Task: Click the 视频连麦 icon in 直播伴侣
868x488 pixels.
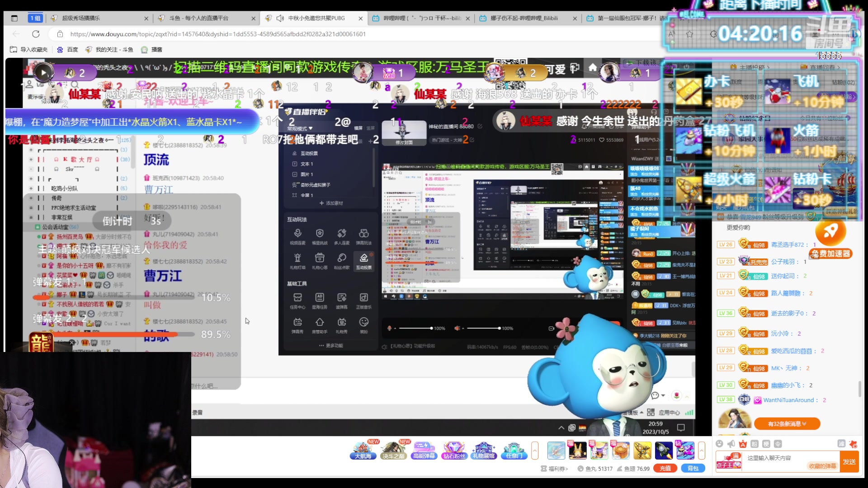Action: (297, 236)
